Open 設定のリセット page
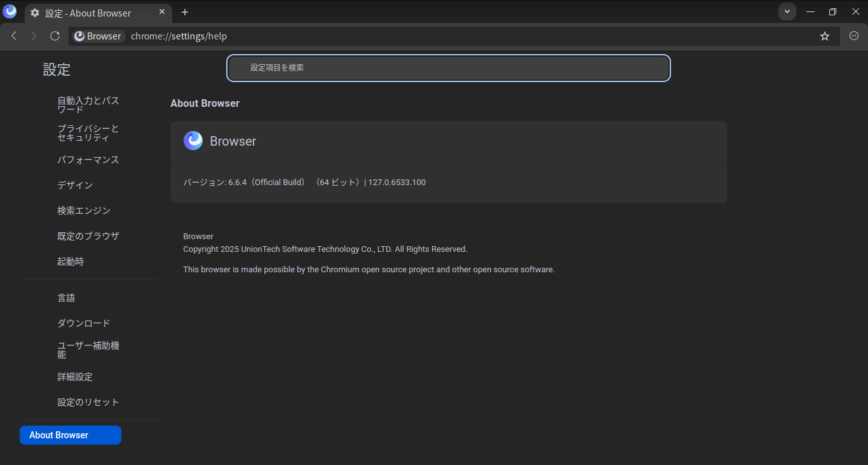The width and height of the screenshot is (868, 465). coord(88,403)
